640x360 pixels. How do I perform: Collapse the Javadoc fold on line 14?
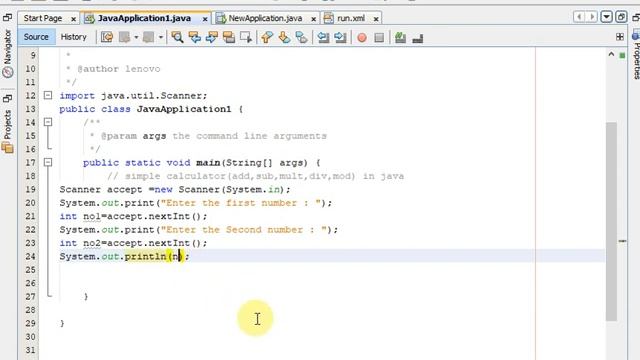point(48,122)
